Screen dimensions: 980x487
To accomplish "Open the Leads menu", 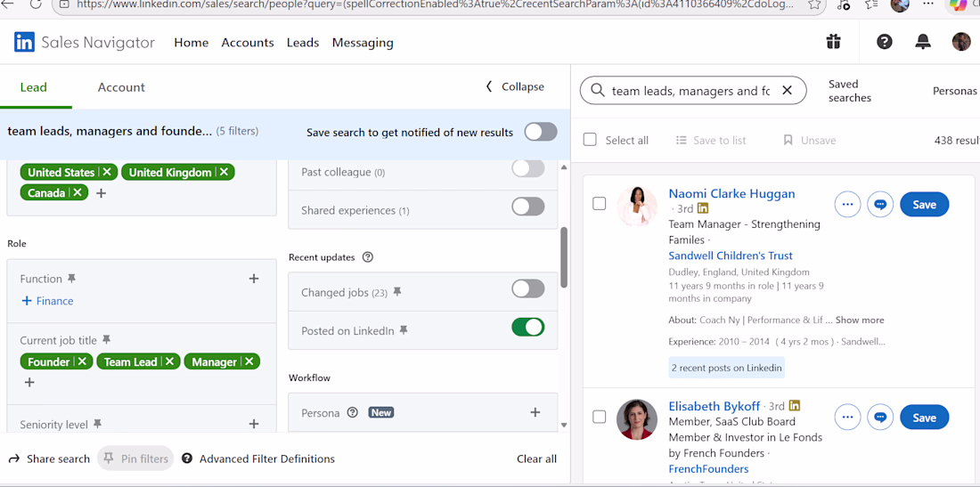I will pos(303,43).
